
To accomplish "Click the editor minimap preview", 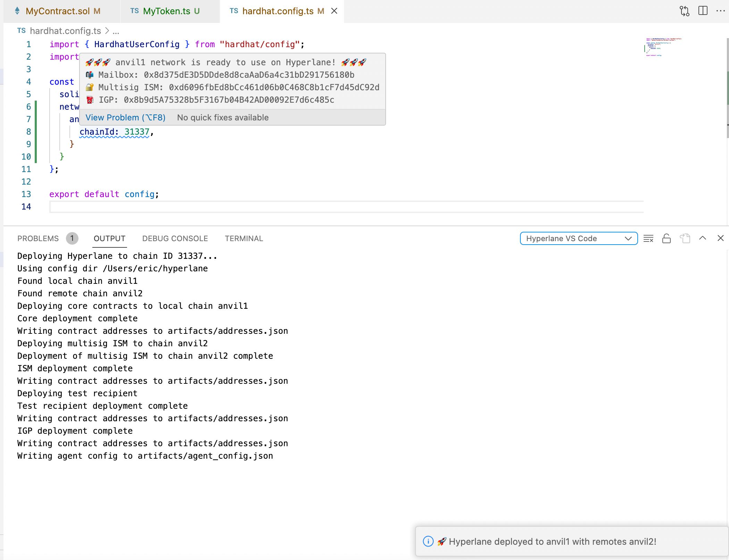I will coord(663,47).
